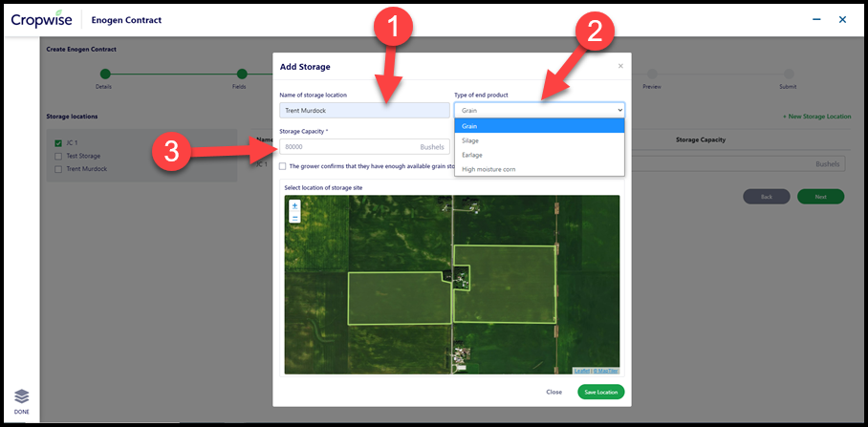Click the Name of storage location field
Screen dimensions: 868x427
364,110
